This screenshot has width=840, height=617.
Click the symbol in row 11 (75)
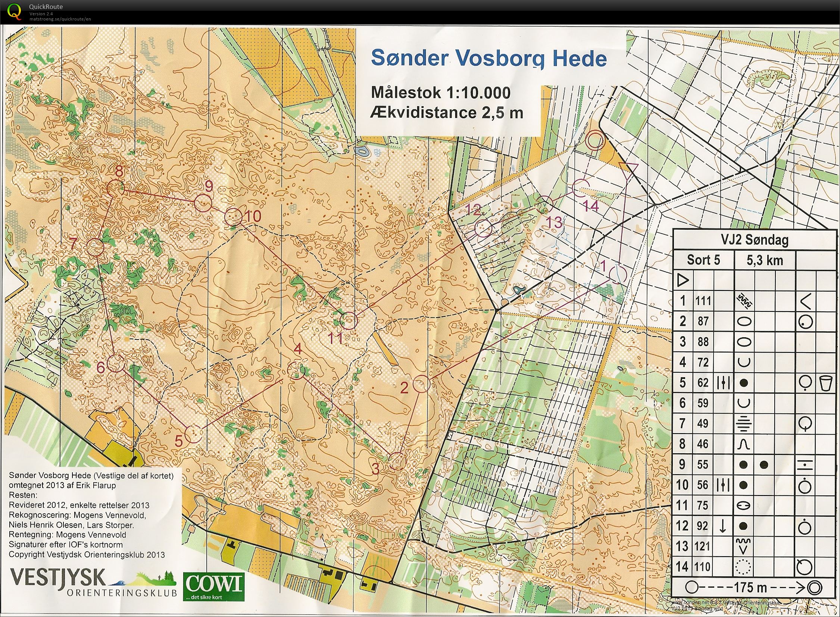click(x=744, y=505)
